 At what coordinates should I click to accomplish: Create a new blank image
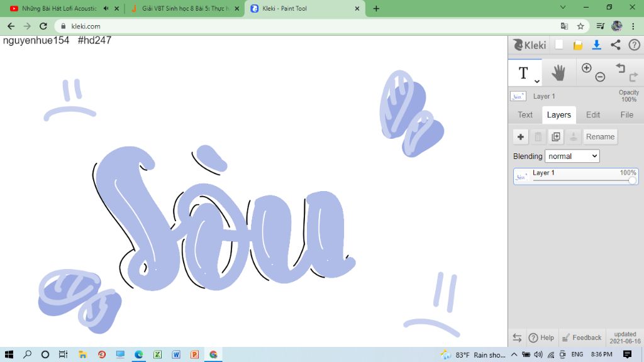(559, 45)
